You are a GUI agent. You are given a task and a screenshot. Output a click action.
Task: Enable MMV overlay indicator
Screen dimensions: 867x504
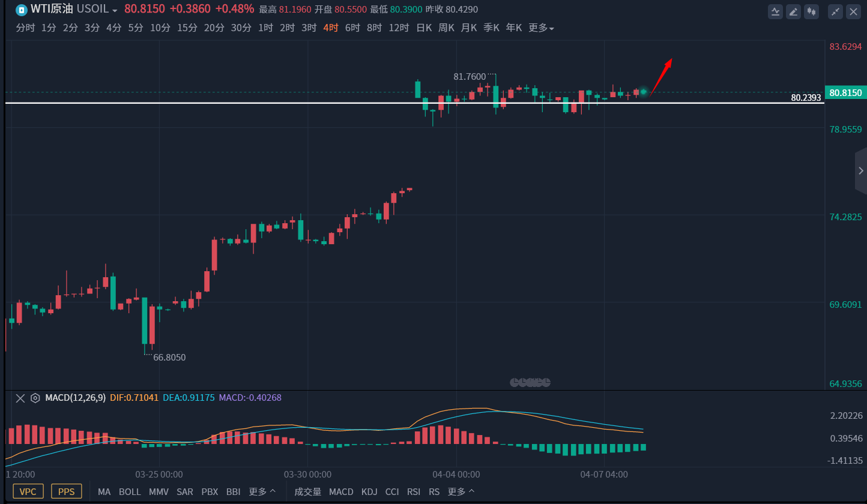159,491
